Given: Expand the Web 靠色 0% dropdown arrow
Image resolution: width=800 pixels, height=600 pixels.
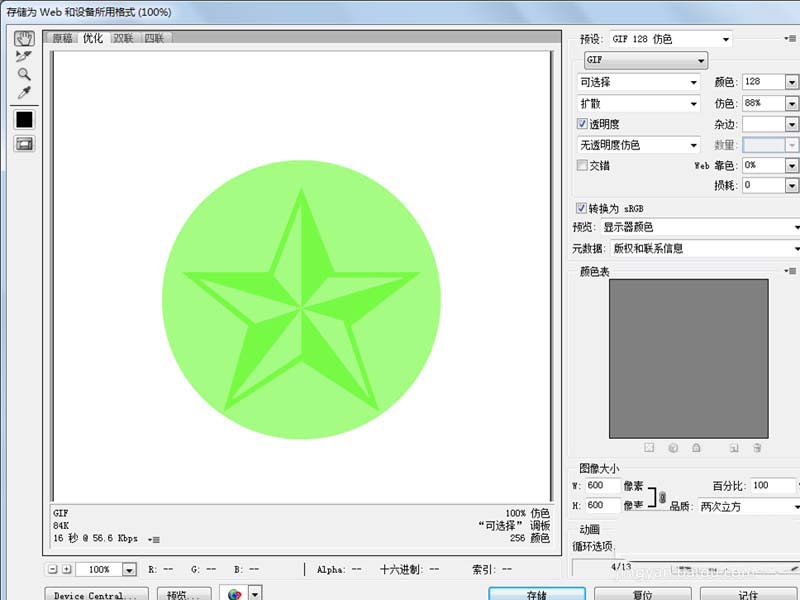Looking at the screenshot, I should [791, 165].
